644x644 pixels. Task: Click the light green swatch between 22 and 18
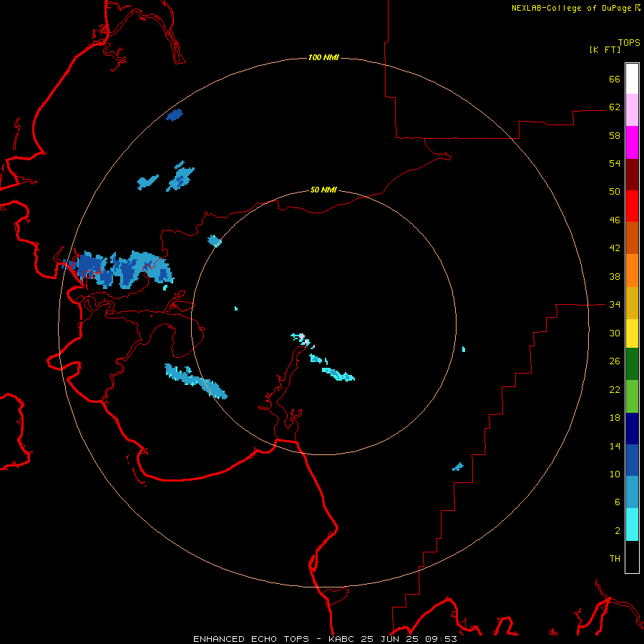[632, 396]
